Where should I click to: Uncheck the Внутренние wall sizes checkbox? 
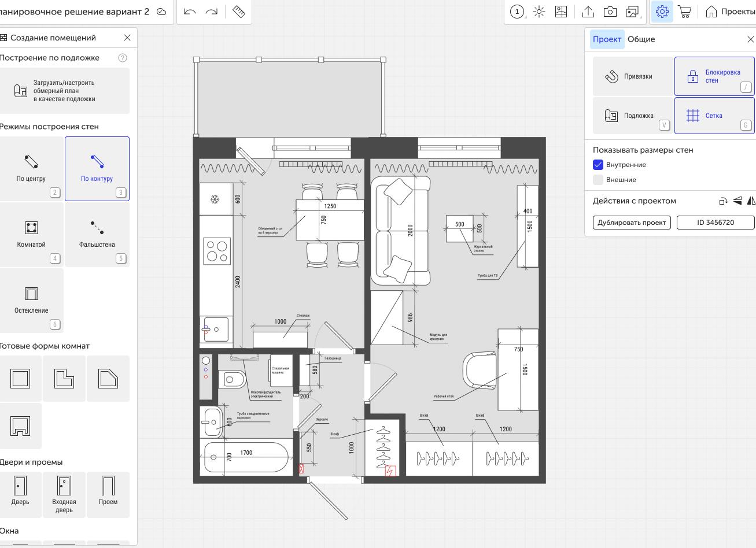coord(598,165)
